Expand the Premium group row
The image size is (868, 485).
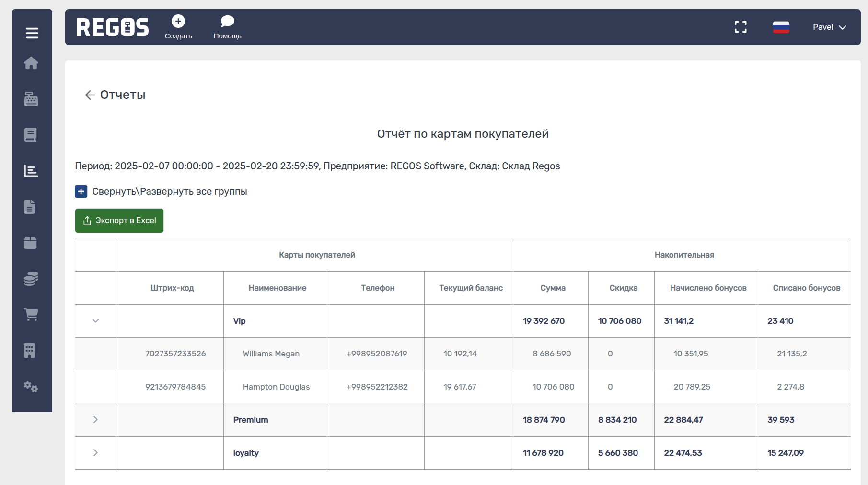click(95, 420)
